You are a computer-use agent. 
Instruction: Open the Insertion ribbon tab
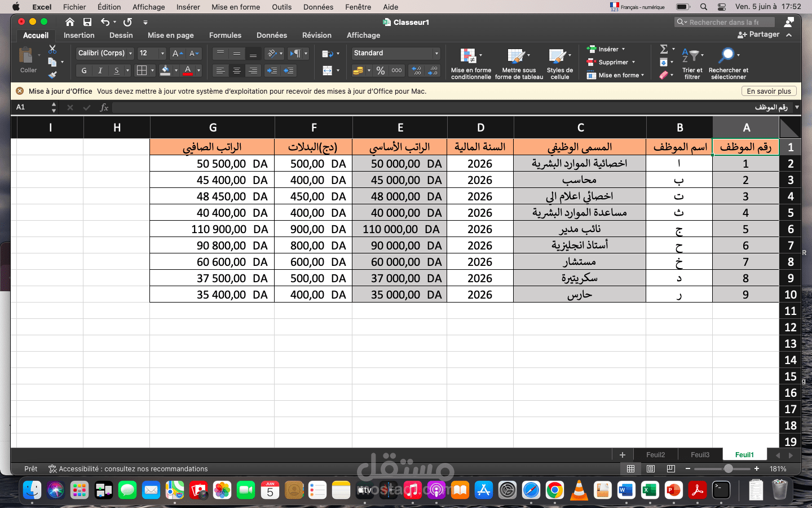pyautogui.click(x=79, y=35)
